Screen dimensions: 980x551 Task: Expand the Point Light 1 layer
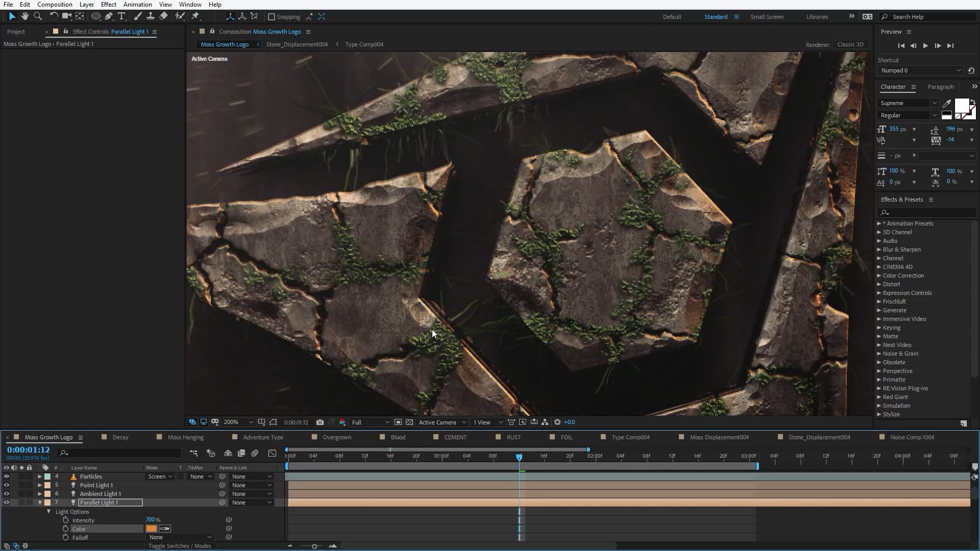[x=40, y=485]
